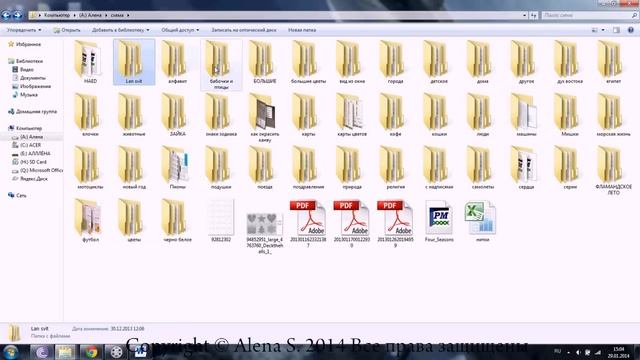640x360 pixels.
Task: Select the ЗАЙКА folder
Action: coord(178,115)
